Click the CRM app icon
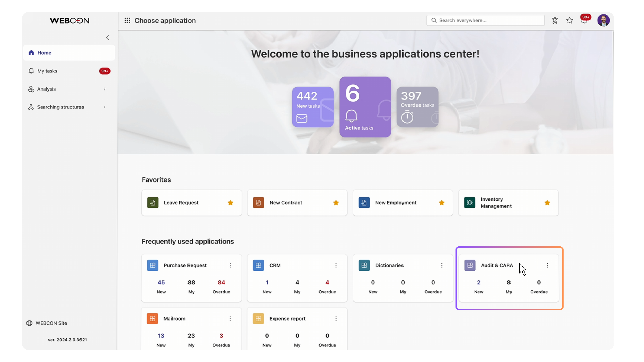 click(x=258, y=265)
